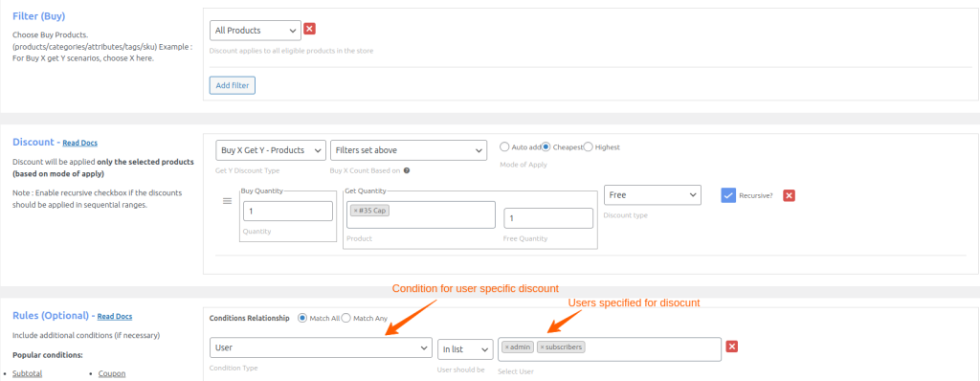Click the Buy Quantity input field

288,211
